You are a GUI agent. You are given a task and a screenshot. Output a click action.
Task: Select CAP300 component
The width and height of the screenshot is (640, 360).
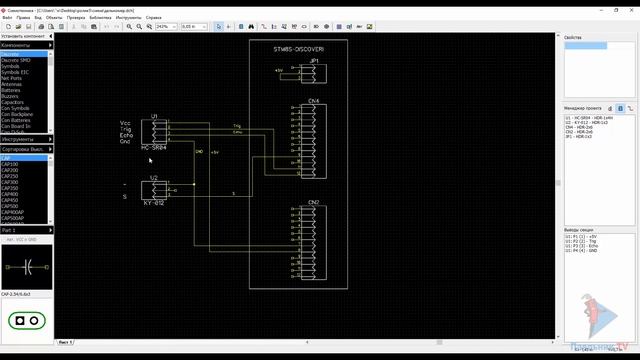pos(24,182)
